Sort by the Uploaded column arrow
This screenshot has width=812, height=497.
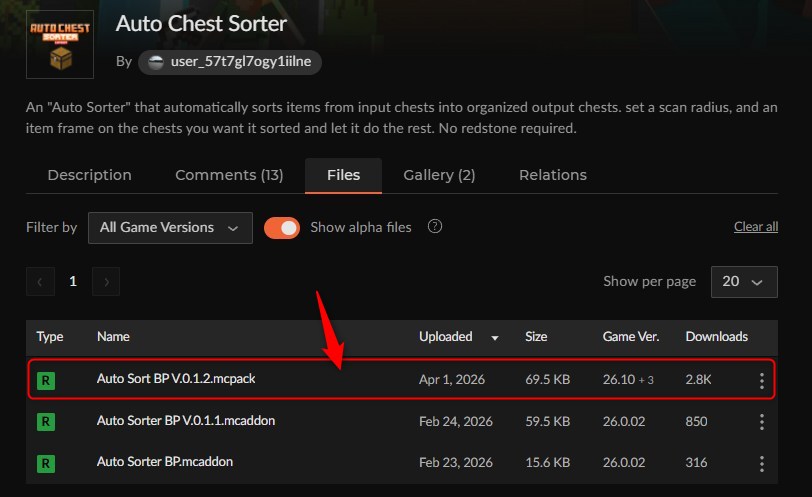495,338
